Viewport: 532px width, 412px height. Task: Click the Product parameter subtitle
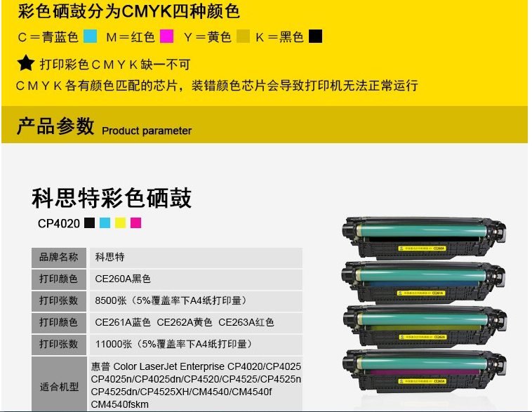tap(147, 131)
